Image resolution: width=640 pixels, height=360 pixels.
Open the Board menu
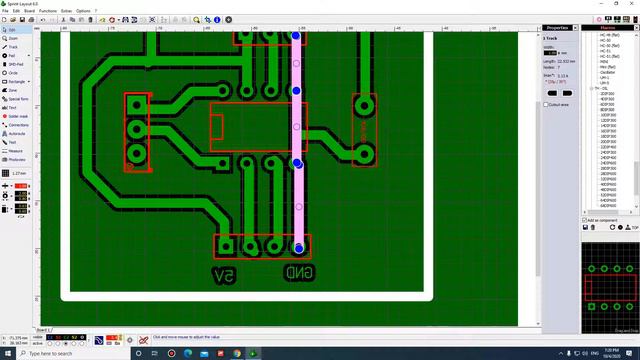point(29,11)
